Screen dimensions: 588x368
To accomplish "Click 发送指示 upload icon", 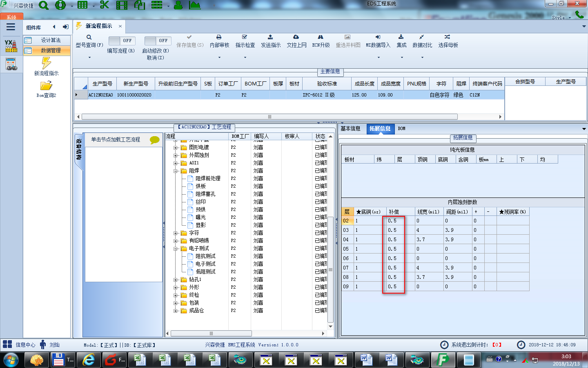I will [270, 37].
